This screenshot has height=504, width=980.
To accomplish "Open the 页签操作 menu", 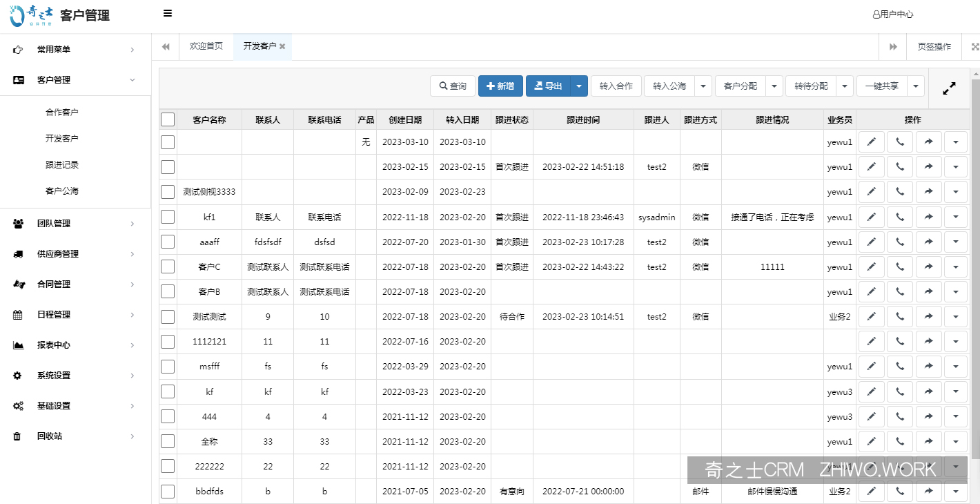I will [x=934, y=46].
